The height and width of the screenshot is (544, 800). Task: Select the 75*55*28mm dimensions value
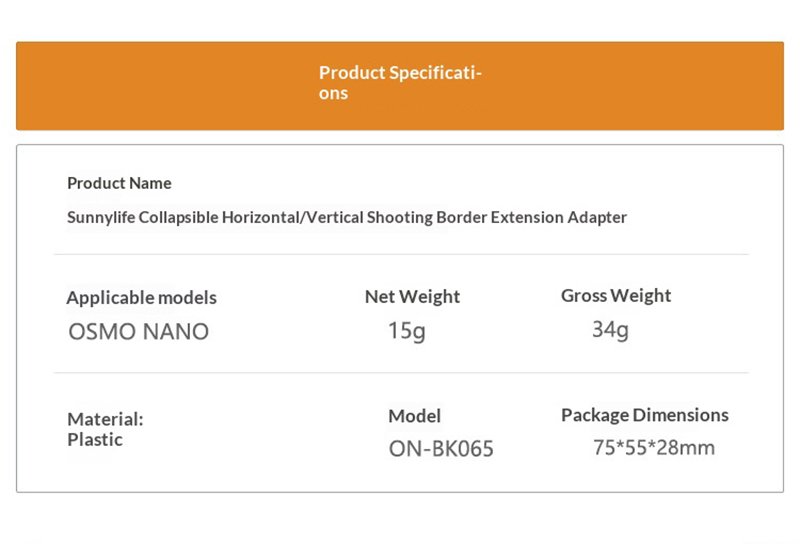(654, 448)
